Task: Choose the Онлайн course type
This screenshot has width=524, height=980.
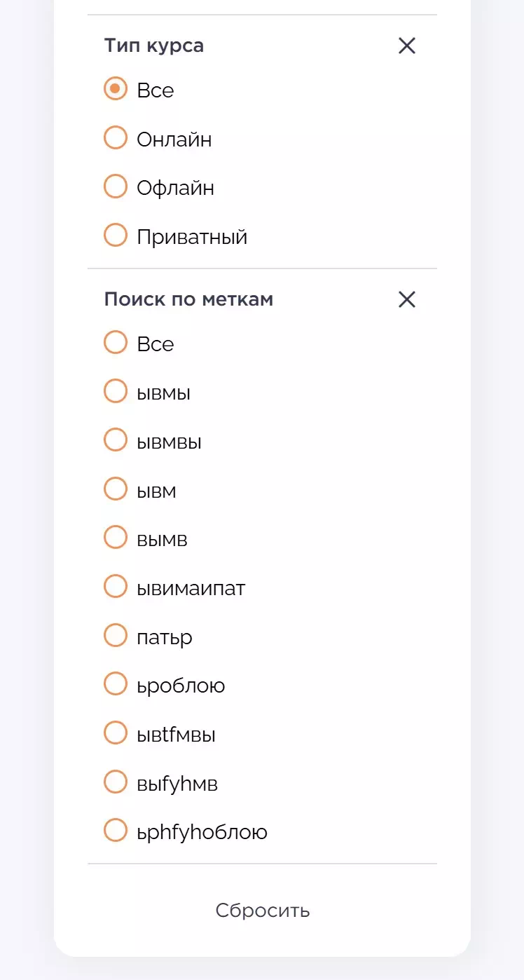Action: click(116, 138)
